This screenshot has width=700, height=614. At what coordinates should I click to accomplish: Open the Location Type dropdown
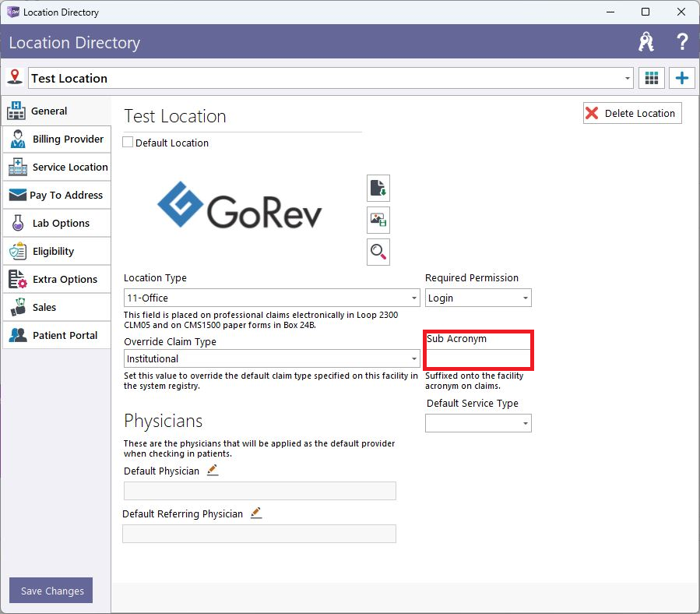272,298
